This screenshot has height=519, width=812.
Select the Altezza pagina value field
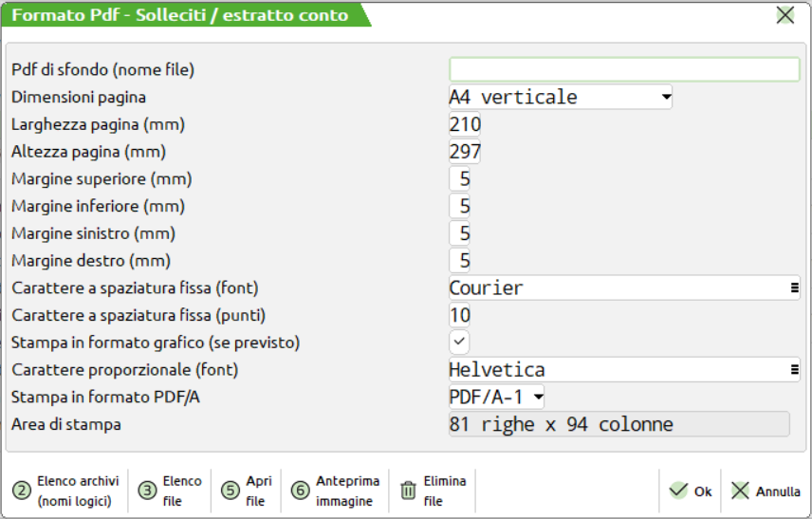tap(465, 152)
